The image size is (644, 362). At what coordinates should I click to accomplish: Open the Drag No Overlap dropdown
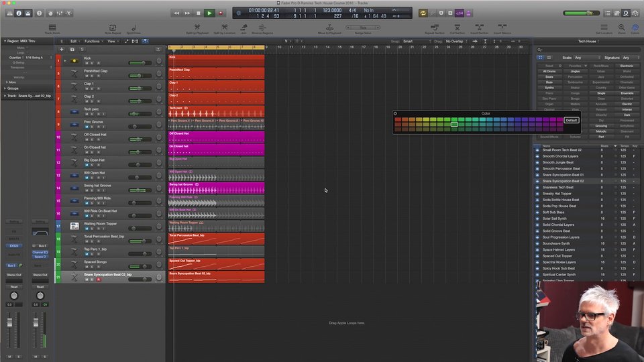tap(456, 41)
